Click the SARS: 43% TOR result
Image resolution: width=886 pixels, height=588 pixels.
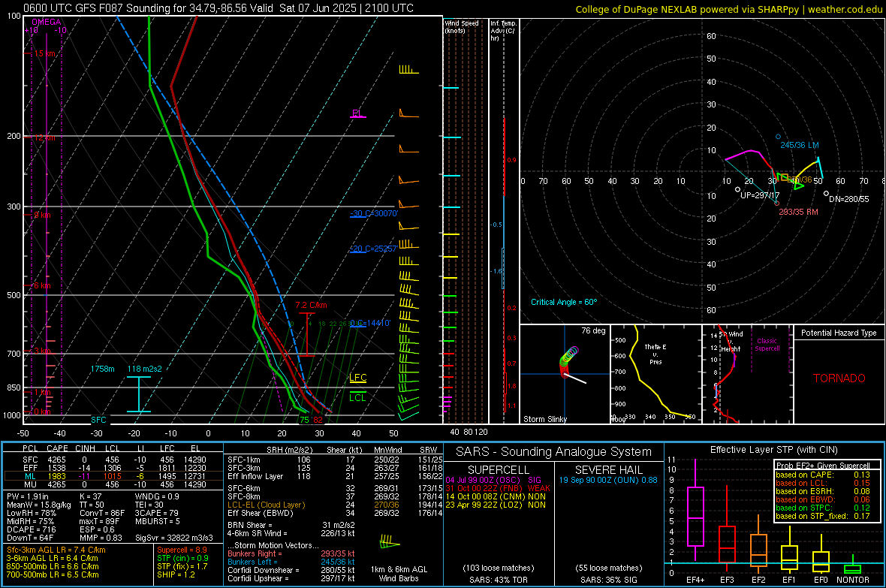coord(498,580)
